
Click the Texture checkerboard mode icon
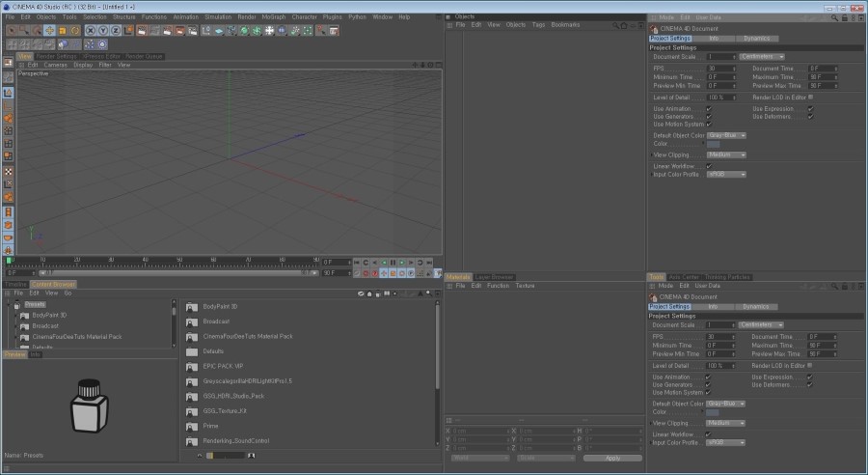tap(9, 171)
